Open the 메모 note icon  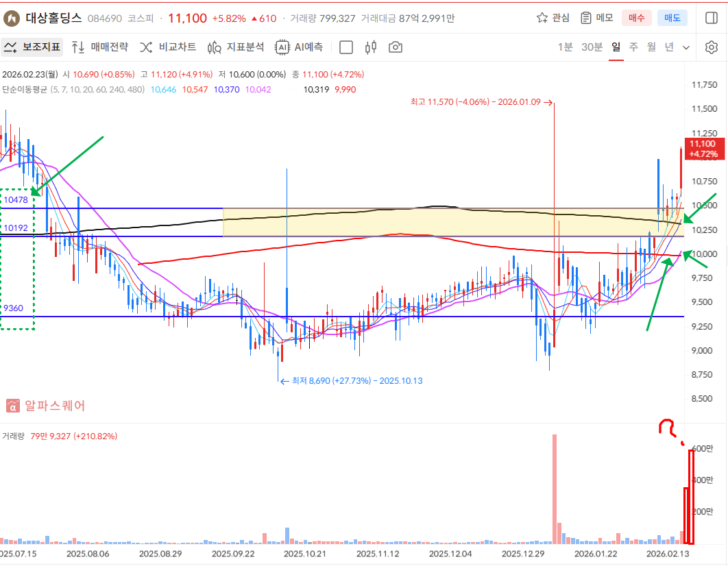click(x=596, y=18)
